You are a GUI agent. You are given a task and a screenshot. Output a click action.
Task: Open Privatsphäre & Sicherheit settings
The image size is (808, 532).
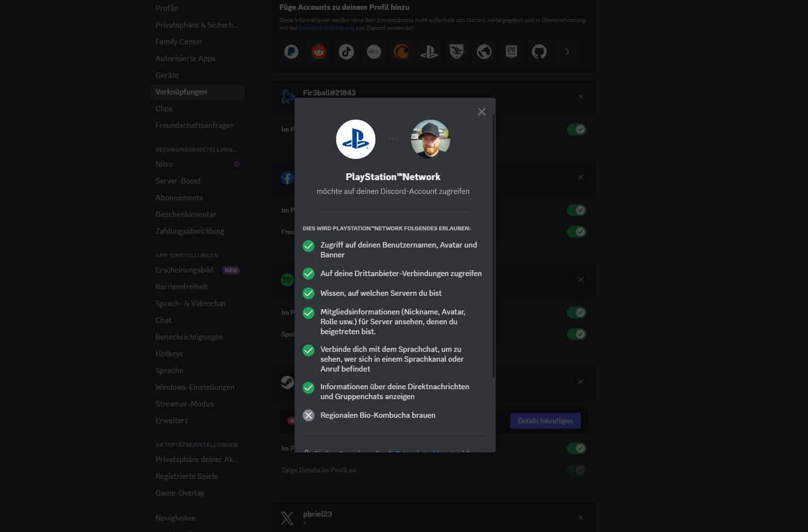point(197,25)
